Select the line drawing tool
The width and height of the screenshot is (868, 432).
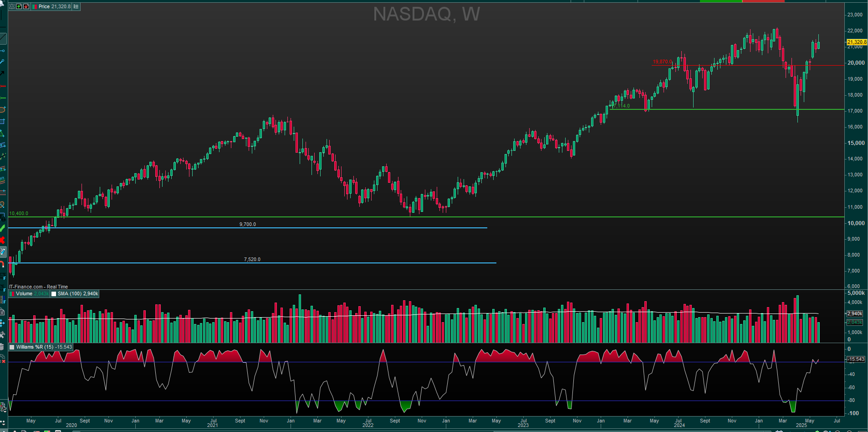pos(3,39)
